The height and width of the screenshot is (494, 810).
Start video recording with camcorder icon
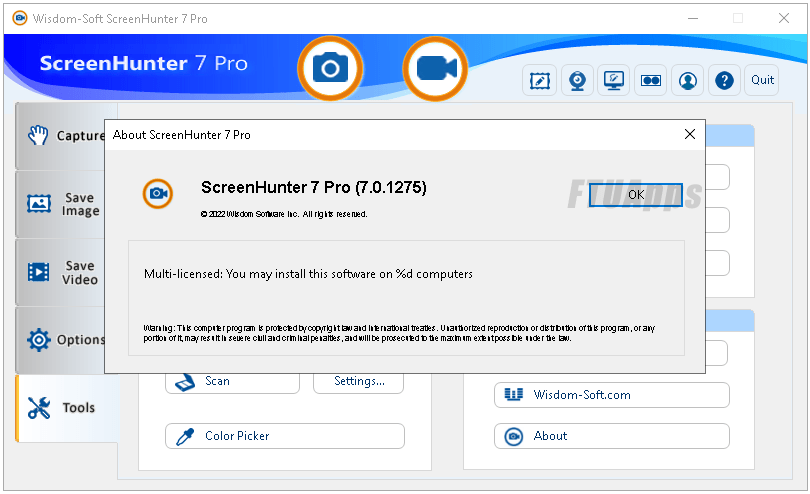tap(435, 68)
